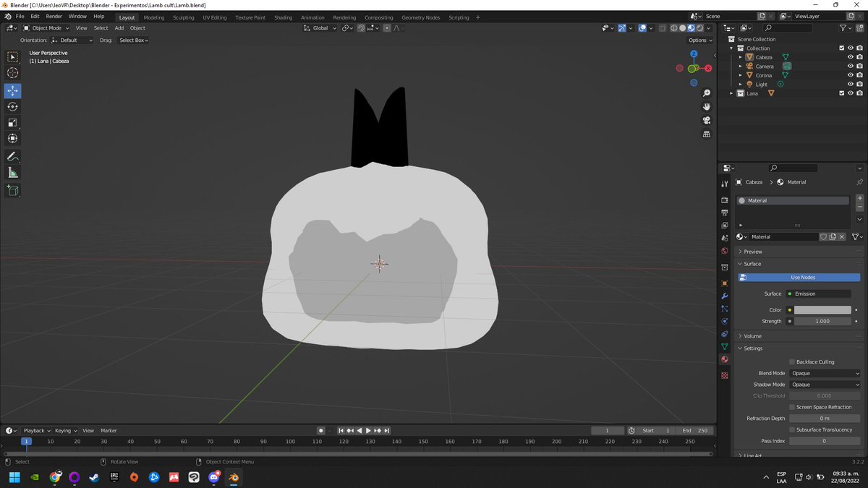The image size is (868, 488).
Task: Open the Drag Select Box dropdown
Action: tap(133, 40)
